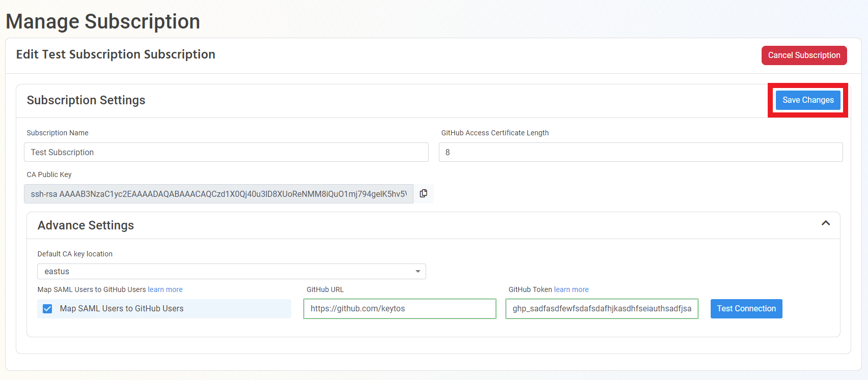The width and height of the screenshot is (868, 380).
Task: Click the Manage Subscription page title
Action: [x=103, y=21]
